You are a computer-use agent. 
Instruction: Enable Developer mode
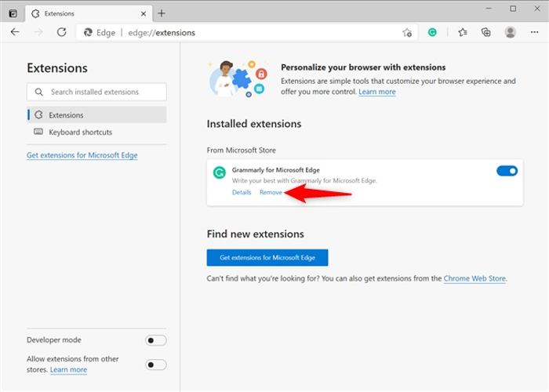coord(156,340)
